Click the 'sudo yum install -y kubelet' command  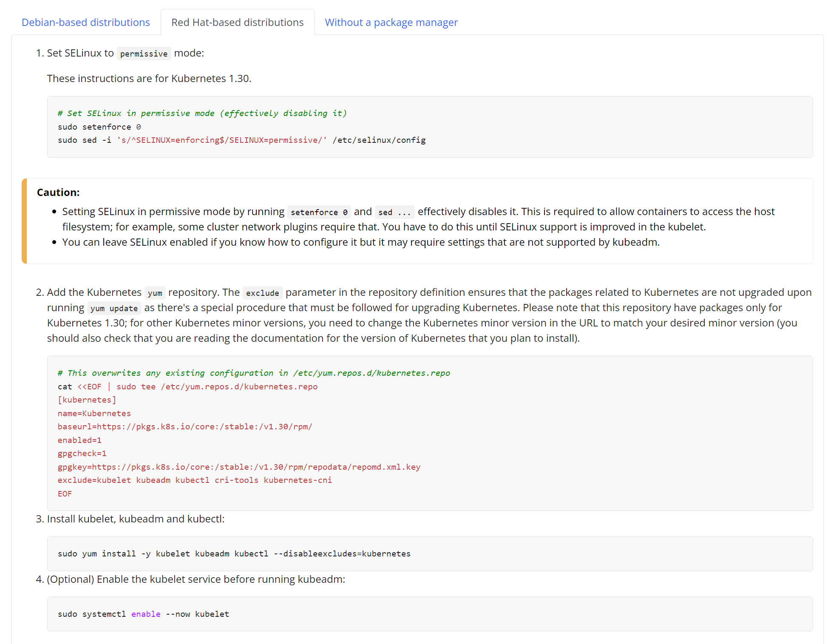pyautogui.click(x=234, y=554)
